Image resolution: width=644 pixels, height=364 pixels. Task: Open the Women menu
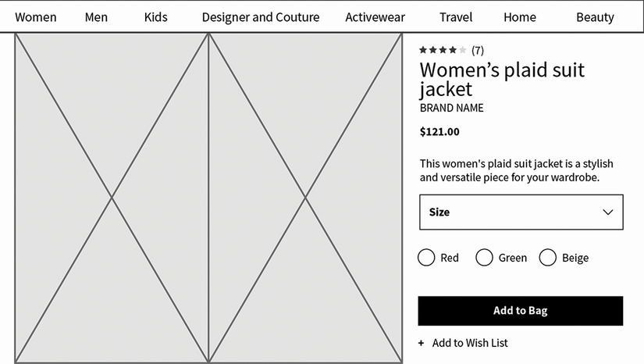pos(36,17)
